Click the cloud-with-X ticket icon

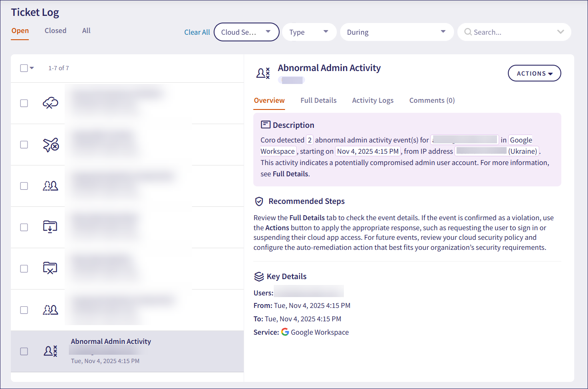[50, 103]
